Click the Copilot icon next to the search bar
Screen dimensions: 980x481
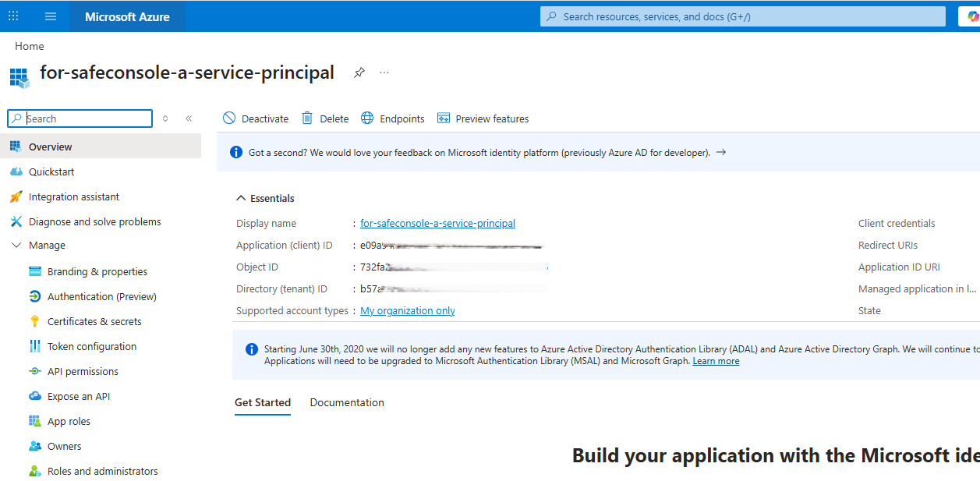click(973, 16)
